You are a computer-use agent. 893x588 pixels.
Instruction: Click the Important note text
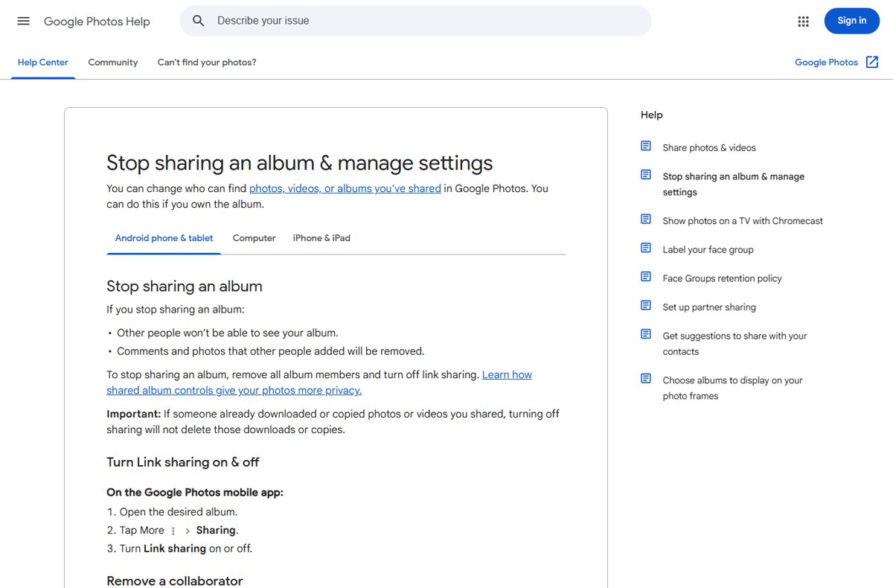(x=333, y=422)
